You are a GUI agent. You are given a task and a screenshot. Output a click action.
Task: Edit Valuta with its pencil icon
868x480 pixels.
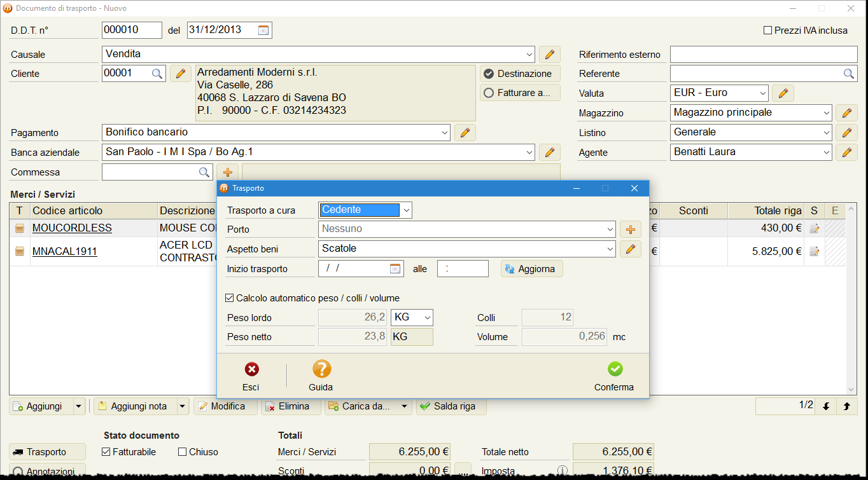tap(783, 93)
